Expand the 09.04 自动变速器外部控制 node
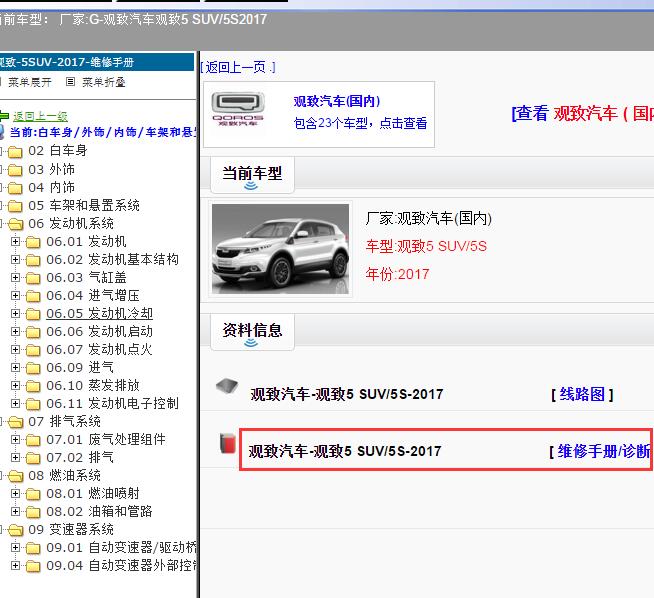654x598 pixels. click(15, 565)
